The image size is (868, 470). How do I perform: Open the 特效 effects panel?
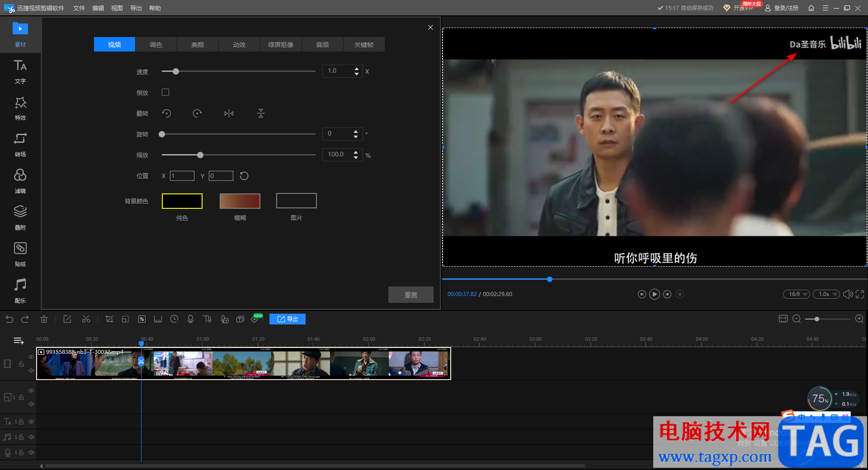click(20, 108)
